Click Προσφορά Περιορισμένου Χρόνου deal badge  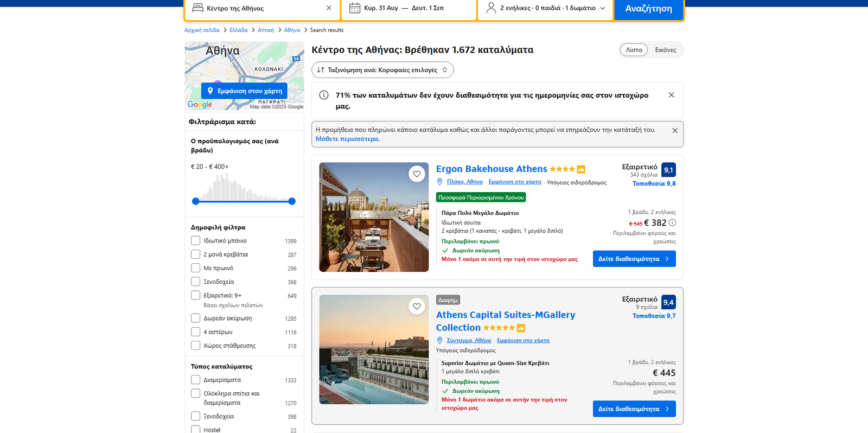tap(481, 198)
